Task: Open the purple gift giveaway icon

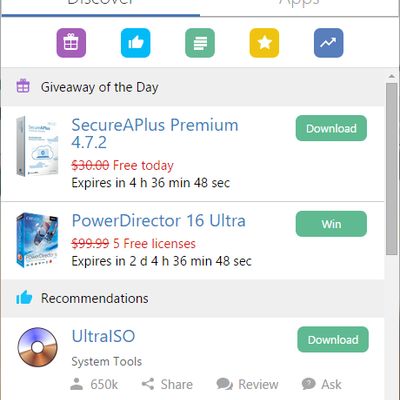Action: pos(71,43)
